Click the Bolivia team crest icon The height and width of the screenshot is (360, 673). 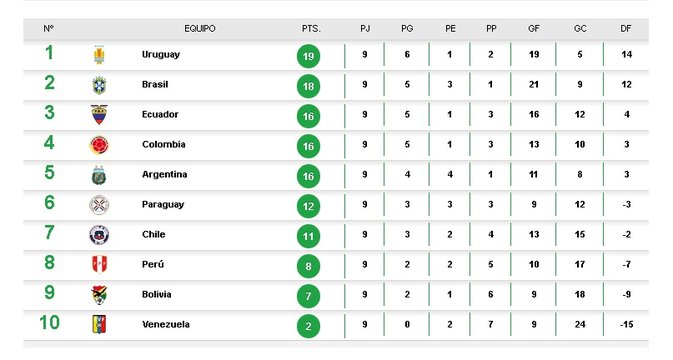coord(99,295)
